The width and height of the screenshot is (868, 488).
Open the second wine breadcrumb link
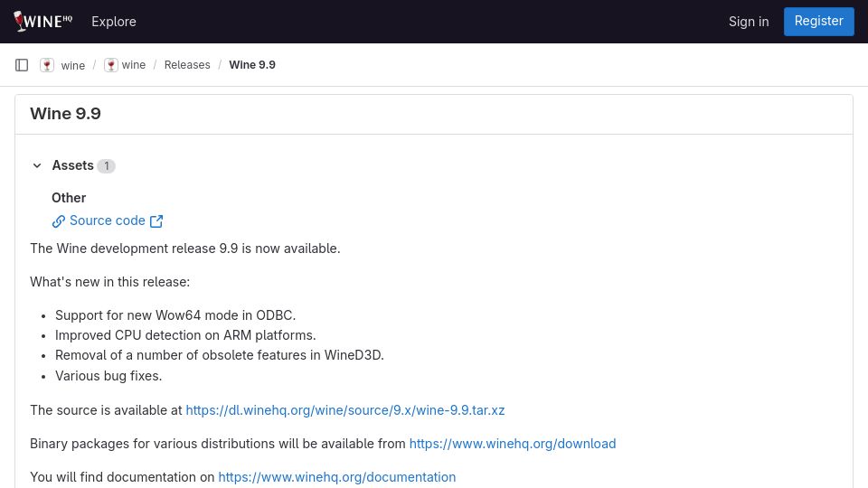(x=134, y=65)
